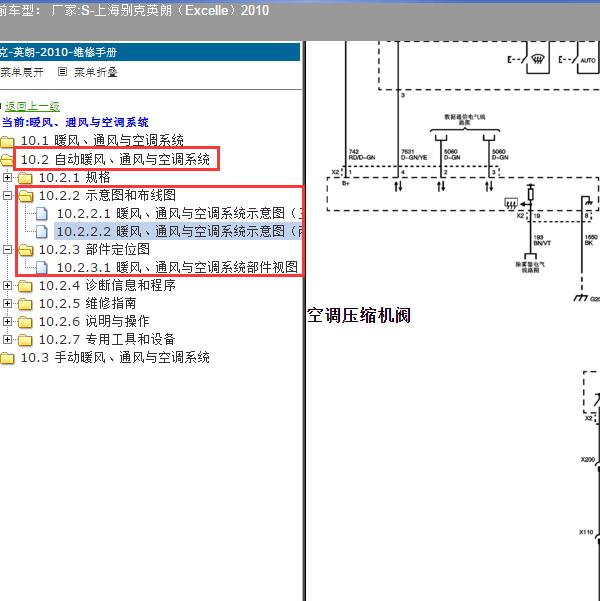Screen dimensions: 600x601
Task: Open 10.2.3.1 暖风、通风与空调系统部件视图
Action: [177, 268]
